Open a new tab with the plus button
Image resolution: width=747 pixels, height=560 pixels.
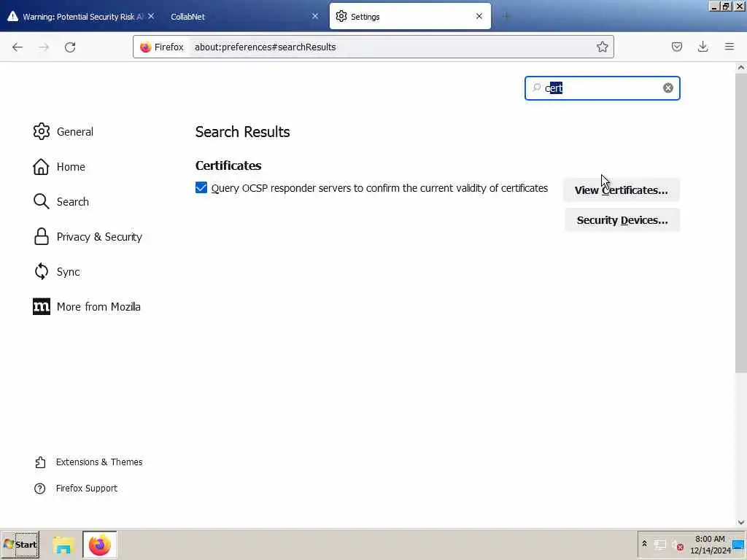506,17
